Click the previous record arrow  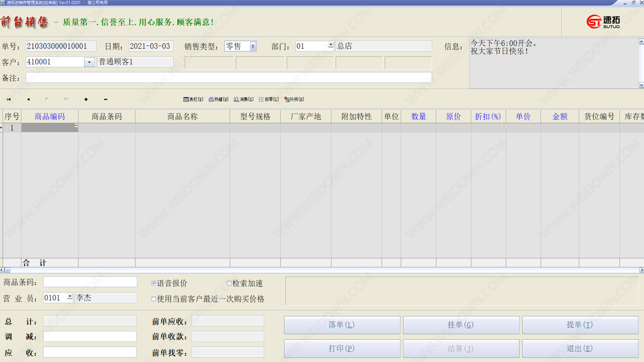pos(28,100)
